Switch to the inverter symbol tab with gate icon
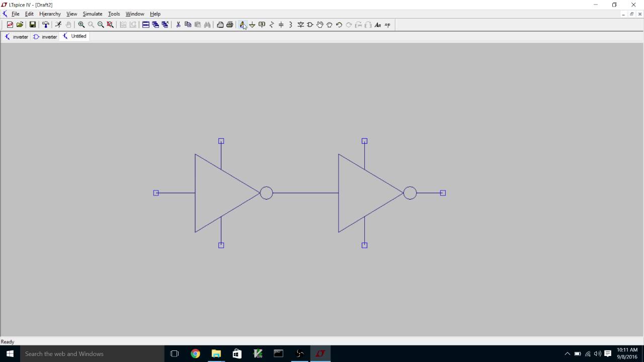The width and height of the screenshot is (644, 362). [x=45, y=37]
